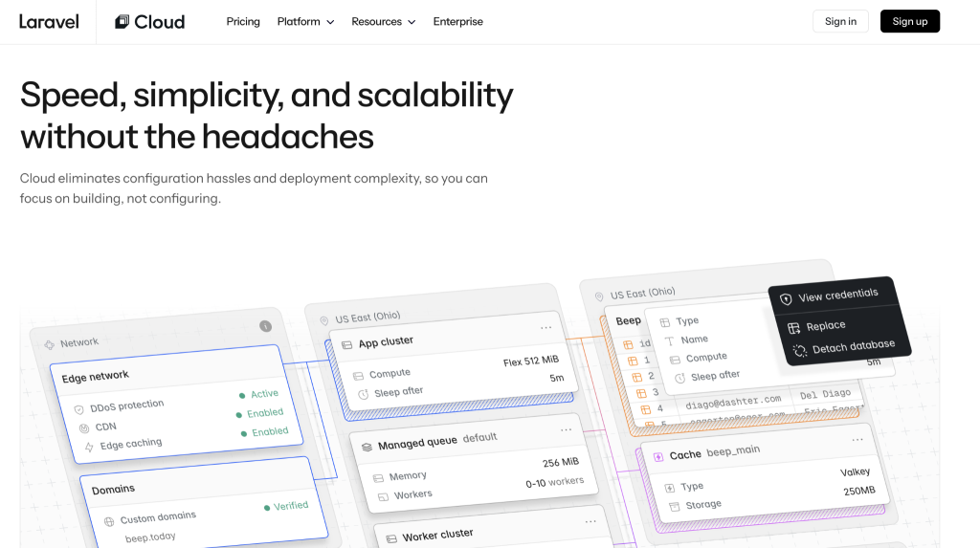
Task: Click the View credentials shield icon
Action: (x=786, y=299)
